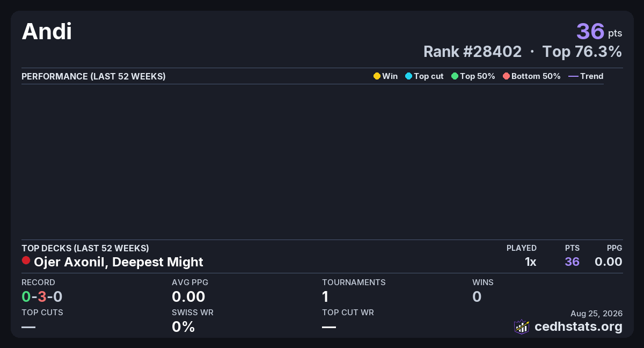Screen dimensions: 644x348
Task: Click the red Bottom 50% legend dot
Action: point(506,76)
